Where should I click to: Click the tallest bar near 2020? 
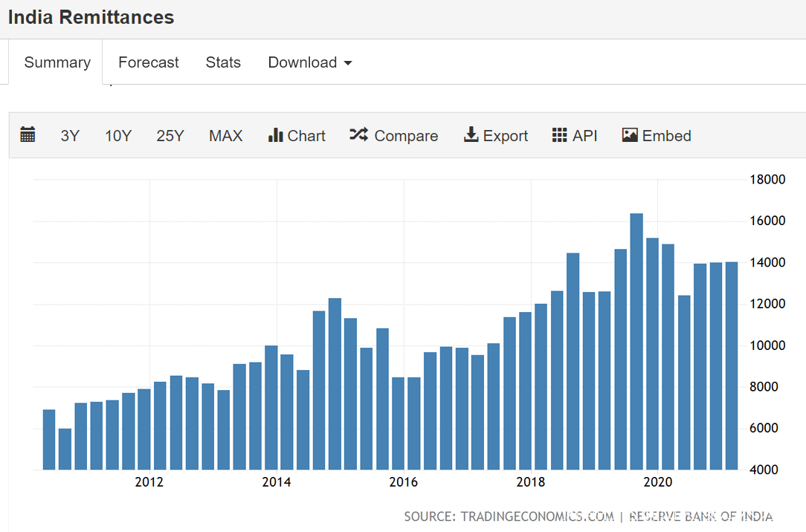point(636,342)
